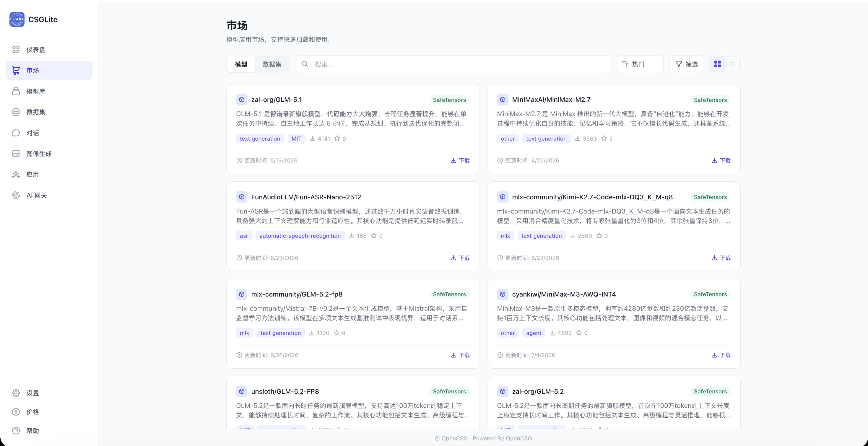Screen dimensions: 868x446
Task: Click star icon on zai-org/GLM-5.1 card
Action: [x=337, y=138]
